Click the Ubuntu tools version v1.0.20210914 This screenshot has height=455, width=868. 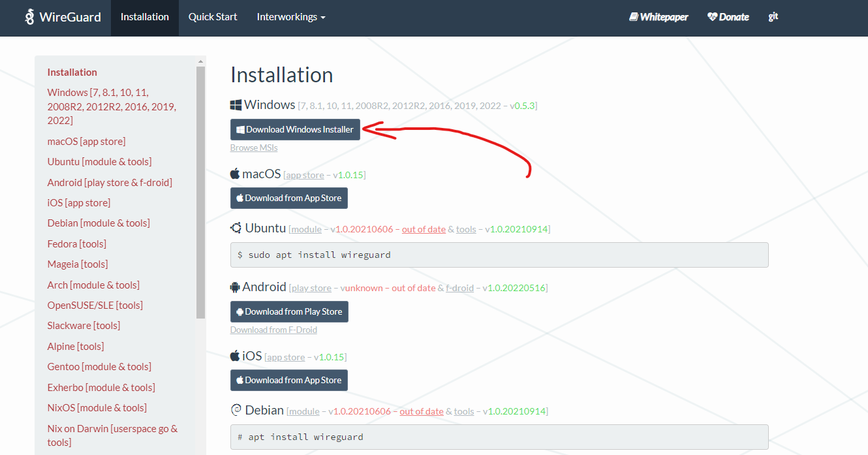516,229
